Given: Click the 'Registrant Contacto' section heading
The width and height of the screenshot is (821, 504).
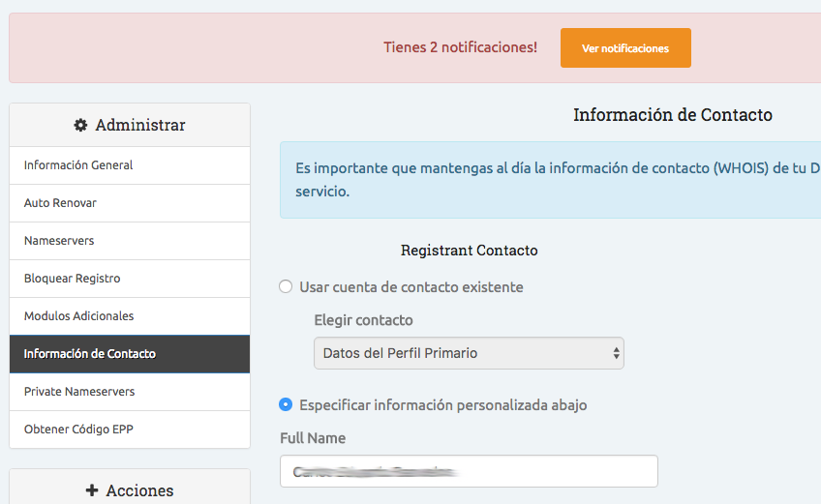Looking at the screenshot, I should 469,251.
